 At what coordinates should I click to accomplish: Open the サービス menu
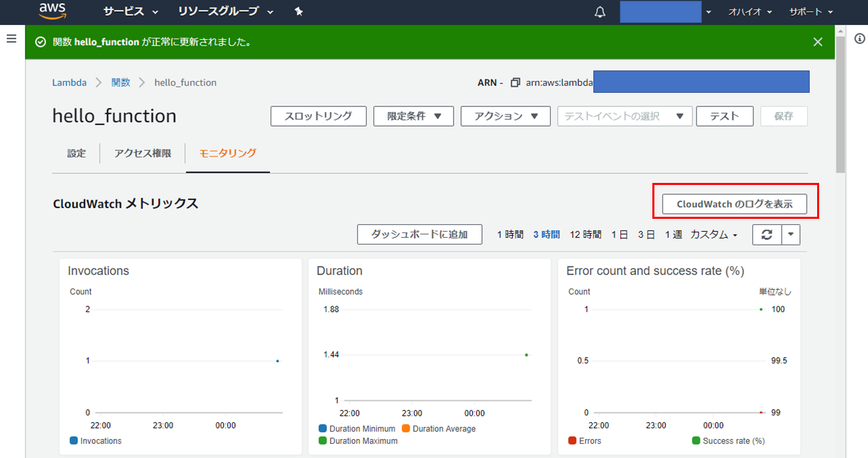pyautogui.click(x=131, y=12)
